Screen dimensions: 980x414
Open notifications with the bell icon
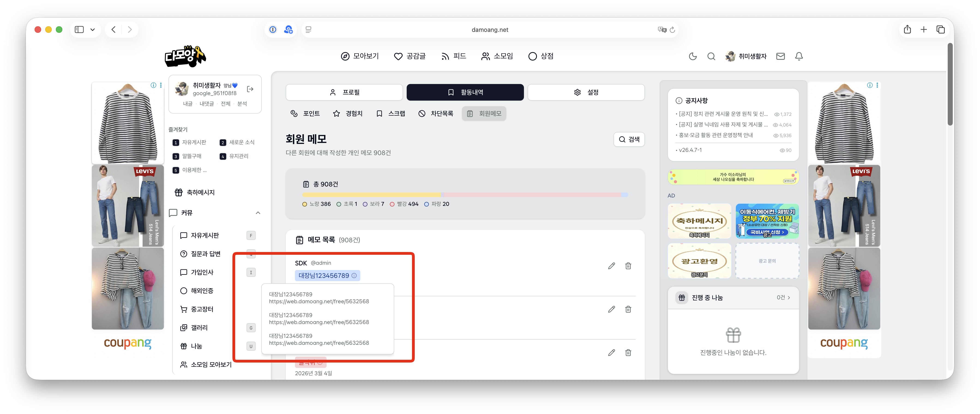click(x=799, y=56)
